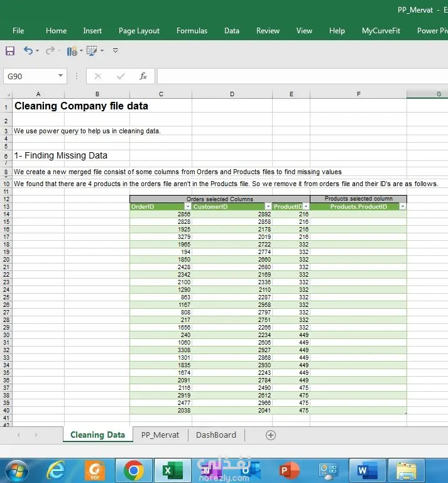Open Google Chrome from the taskbar
This screenshot has width=448, height=483.
(x=133, y=470)
